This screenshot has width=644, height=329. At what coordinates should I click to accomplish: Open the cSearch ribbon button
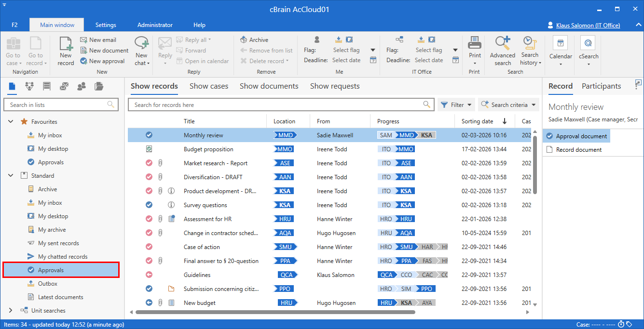[x=589, y=51]
